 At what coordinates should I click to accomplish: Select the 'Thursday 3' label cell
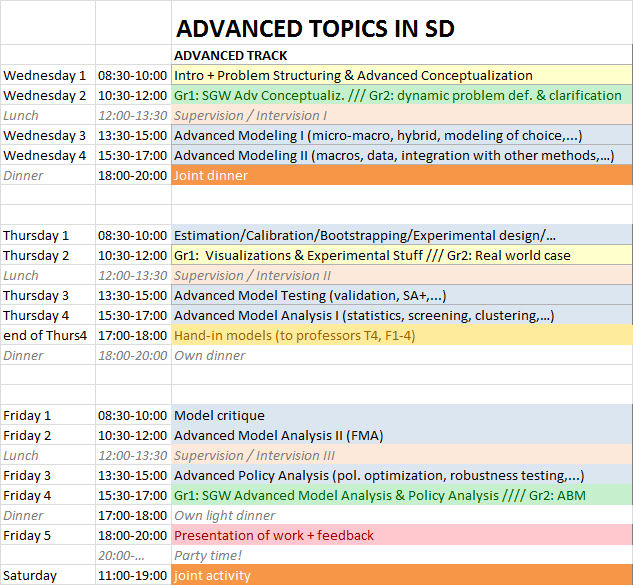[x=48, y=295]
